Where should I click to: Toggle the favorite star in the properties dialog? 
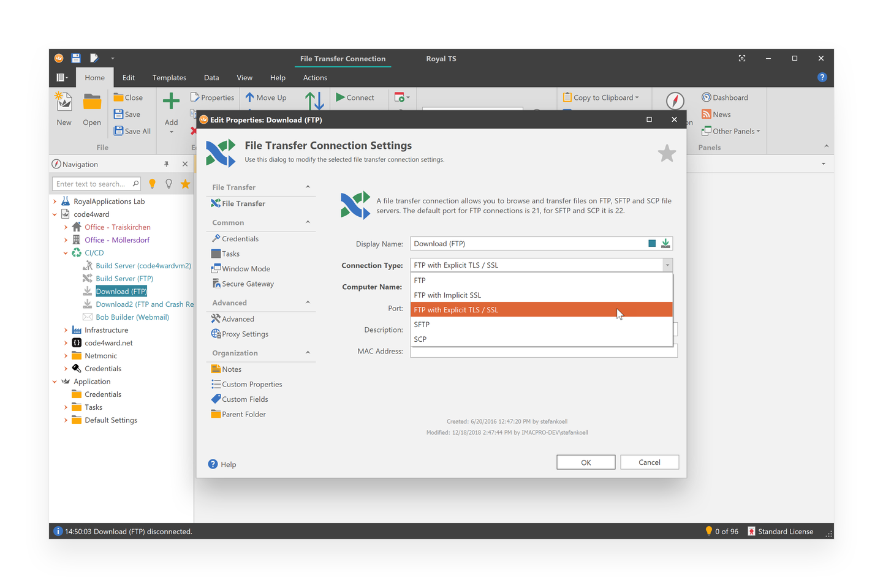[x=667, y=153]
